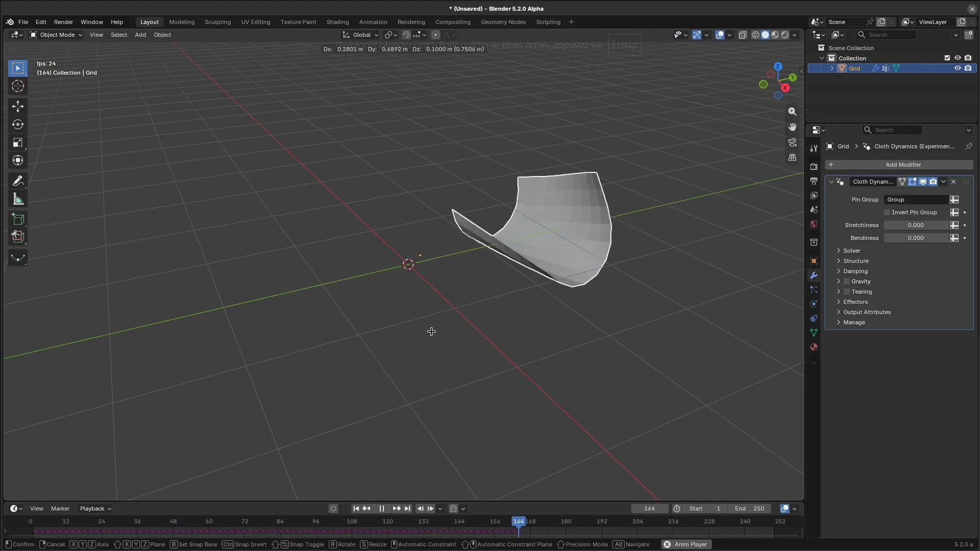
Task: Open the Object properties tab
Action: click(814, 261)
